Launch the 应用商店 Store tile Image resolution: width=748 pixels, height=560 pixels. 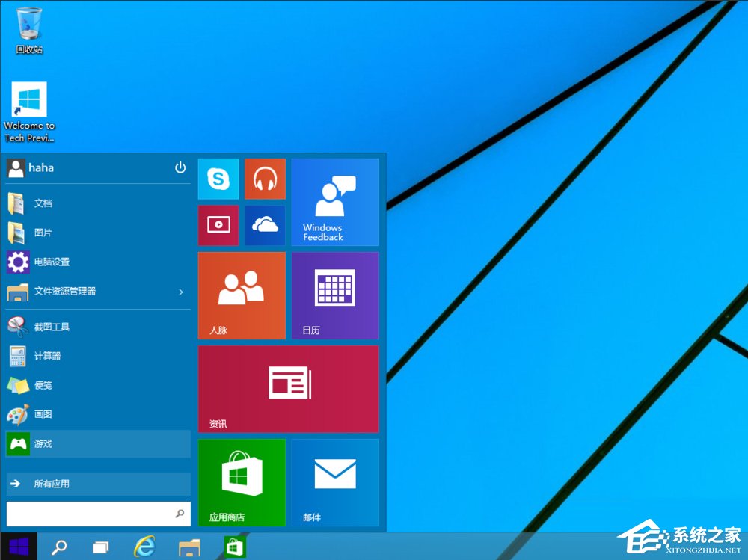[241, 481]
